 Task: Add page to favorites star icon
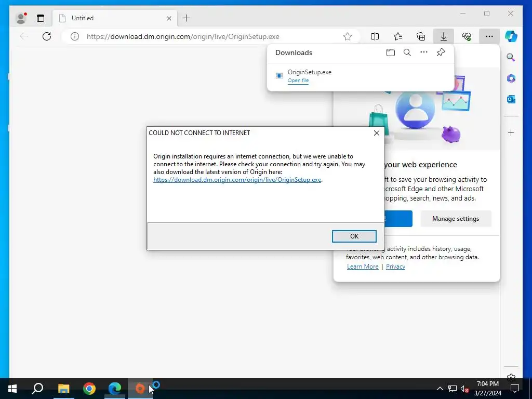coord(348,36)
